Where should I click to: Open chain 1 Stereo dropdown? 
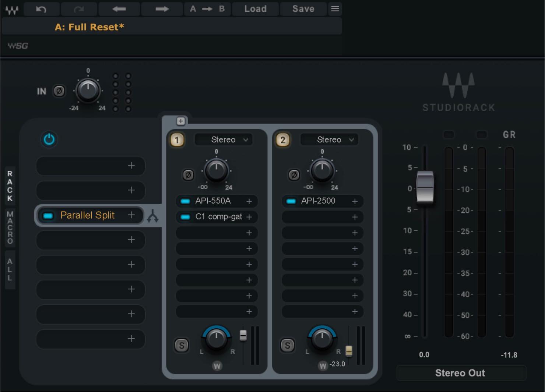pos(224,140)
